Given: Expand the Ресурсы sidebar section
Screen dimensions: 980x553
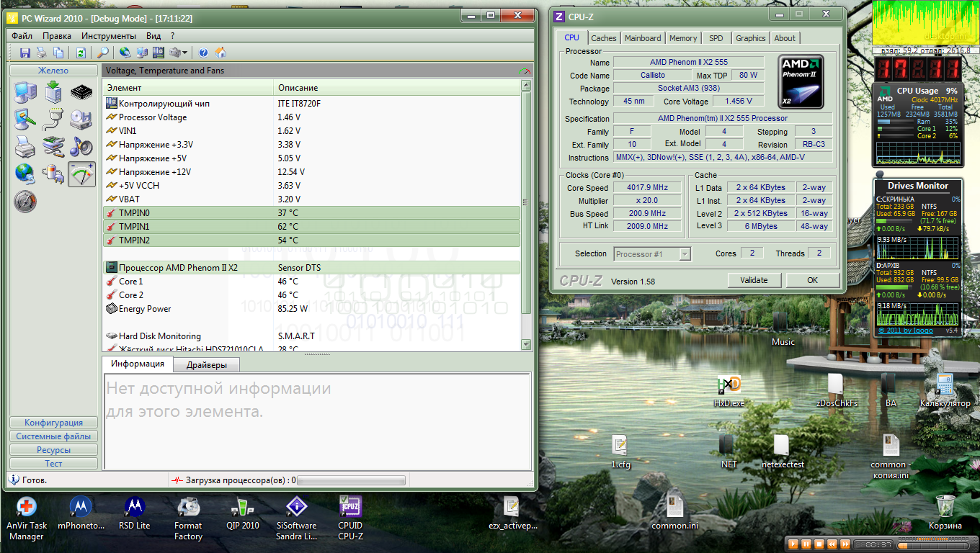Looking at the screenshot, I should point(53,450).
